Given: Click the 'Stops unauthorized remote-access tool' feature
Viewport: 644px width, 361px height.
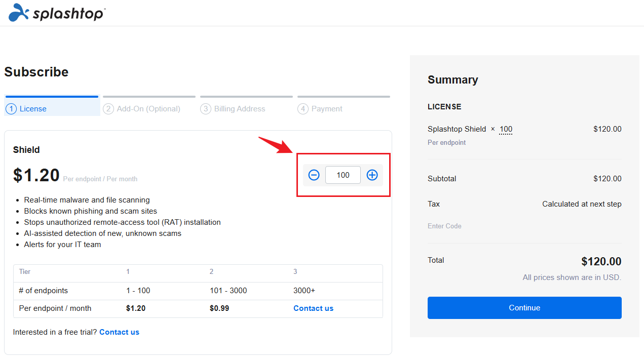Looking at the screenshot, I should [122, 222].
